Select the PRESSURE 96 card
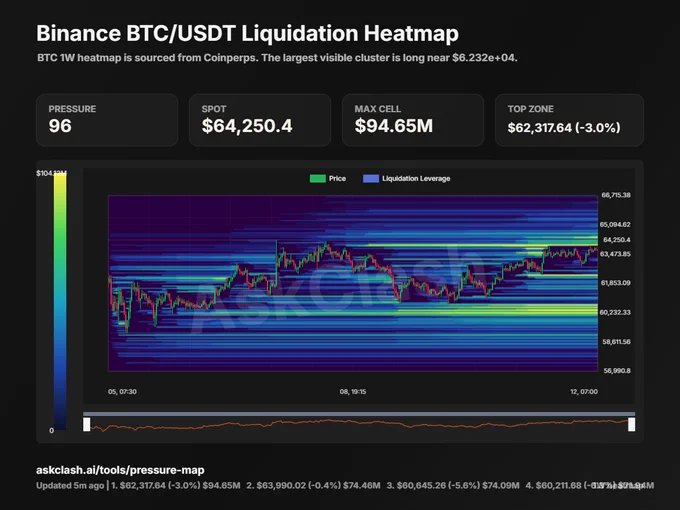680x510 pixels. coord(107,120)
